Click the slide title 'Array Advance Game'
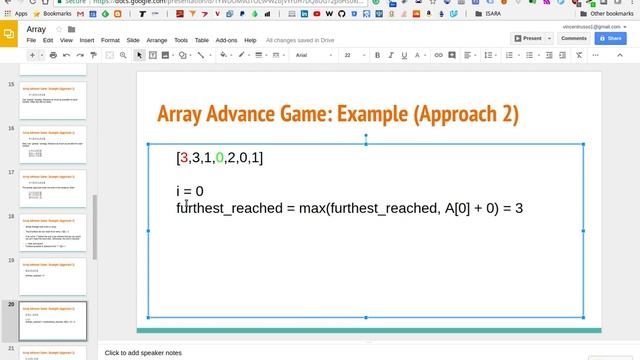 338,114
